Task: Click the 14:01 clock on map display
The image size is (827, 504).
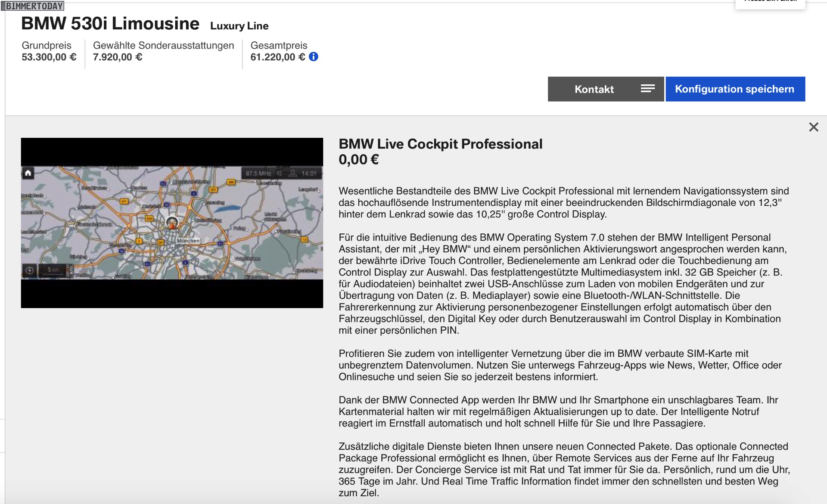Action: click(x=309, y=173)
